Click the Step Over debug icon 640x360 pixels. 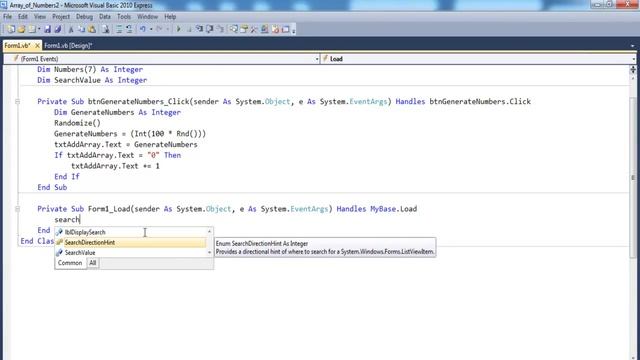coord(209,29)
